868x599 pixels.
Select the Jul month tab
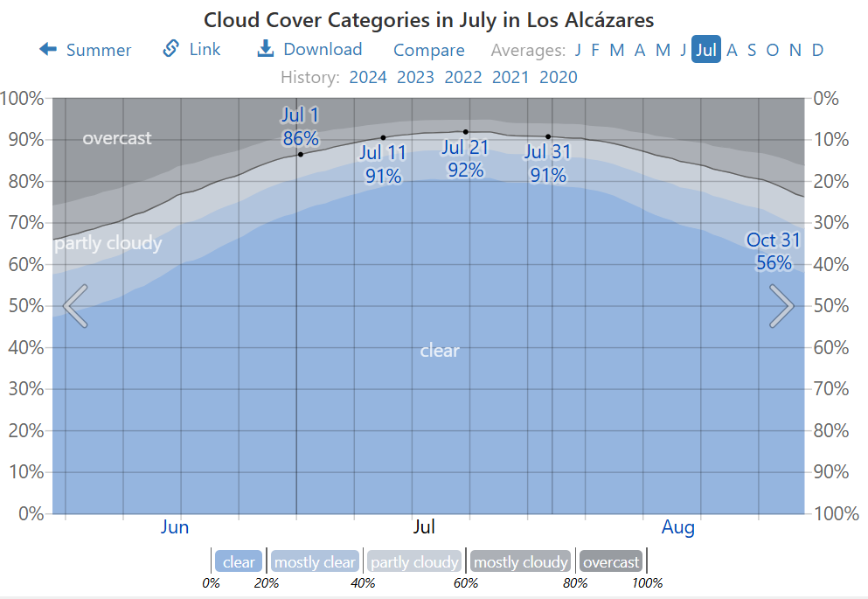705,50
